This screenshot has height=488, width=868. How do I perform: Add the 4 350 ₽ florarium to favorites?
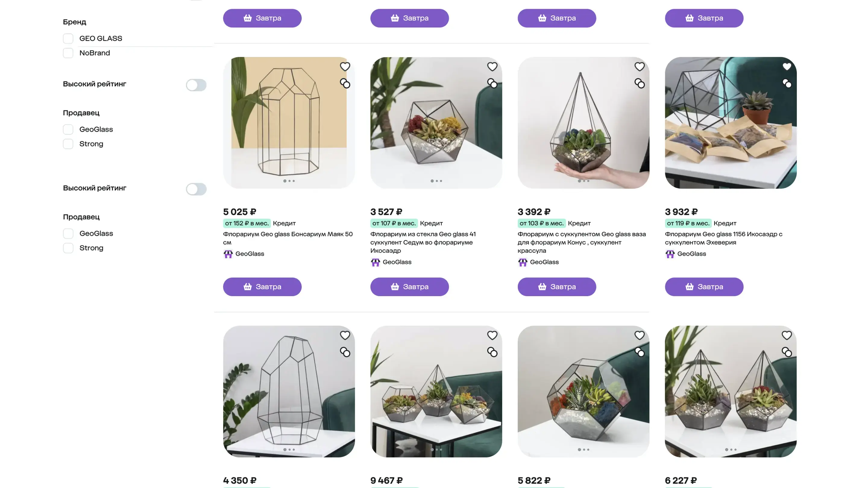345,336
